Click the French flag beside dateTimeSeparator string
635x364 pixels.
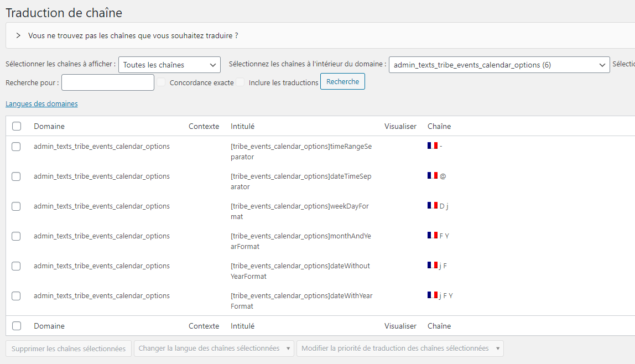click(432, 175)
